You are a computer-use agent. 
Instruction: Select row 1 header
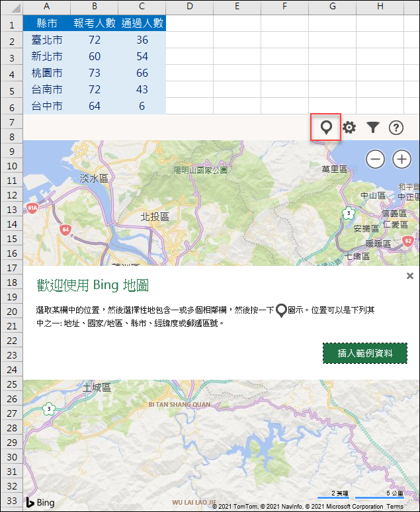click(x=12, y=24)
